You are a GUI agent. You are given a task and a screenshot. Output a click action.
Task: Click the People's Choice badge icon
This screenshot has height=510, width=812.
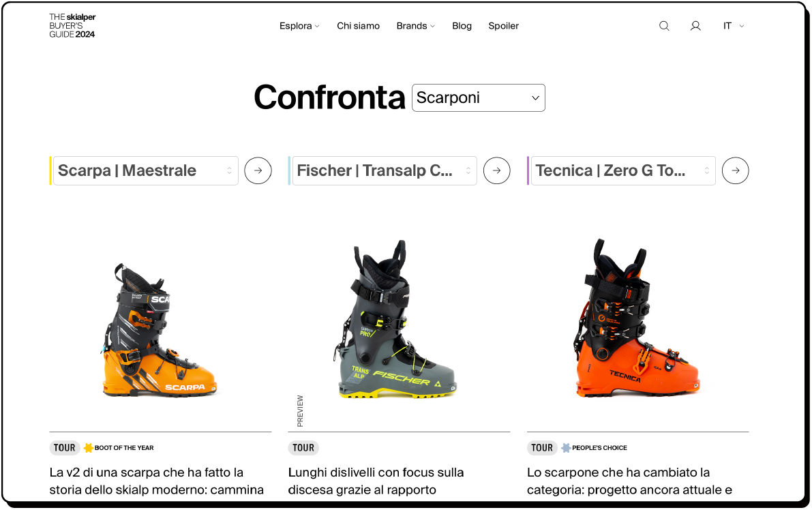coord(566,448)
